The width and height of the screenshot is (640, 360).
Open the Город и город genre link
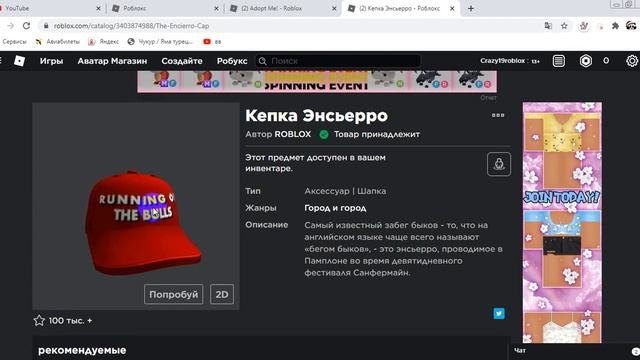335,208
